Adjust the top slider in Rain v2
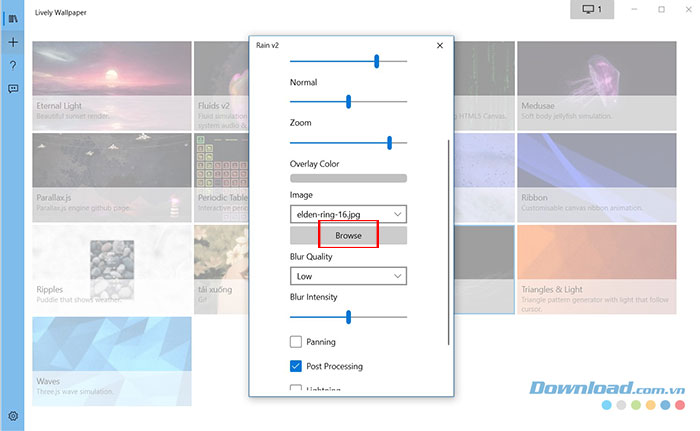This screenshot has height=431, width=700. pyautogui.click(x=348, y=61)
